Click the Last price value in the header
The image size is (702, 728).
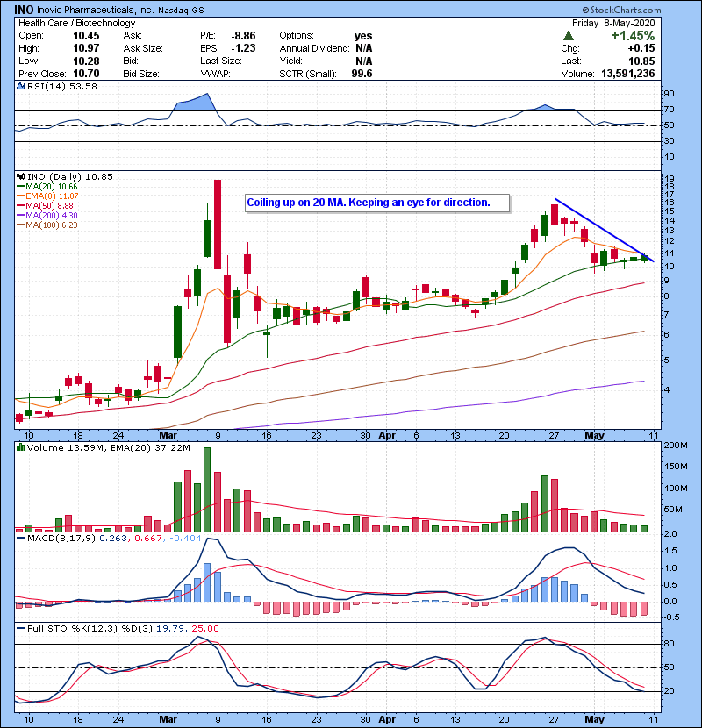click(x=641, y=61)
